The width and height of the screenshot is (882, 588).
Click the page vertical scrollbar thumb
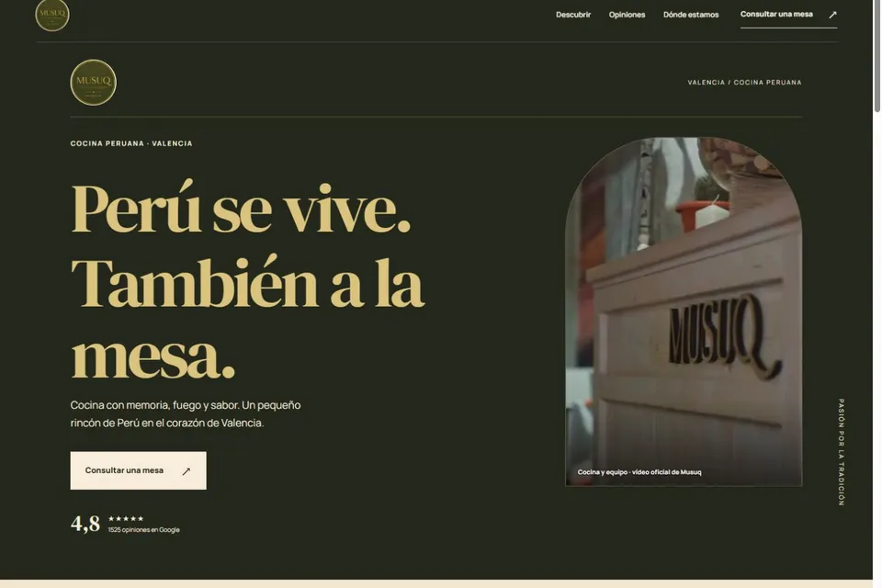click(876, 56)
